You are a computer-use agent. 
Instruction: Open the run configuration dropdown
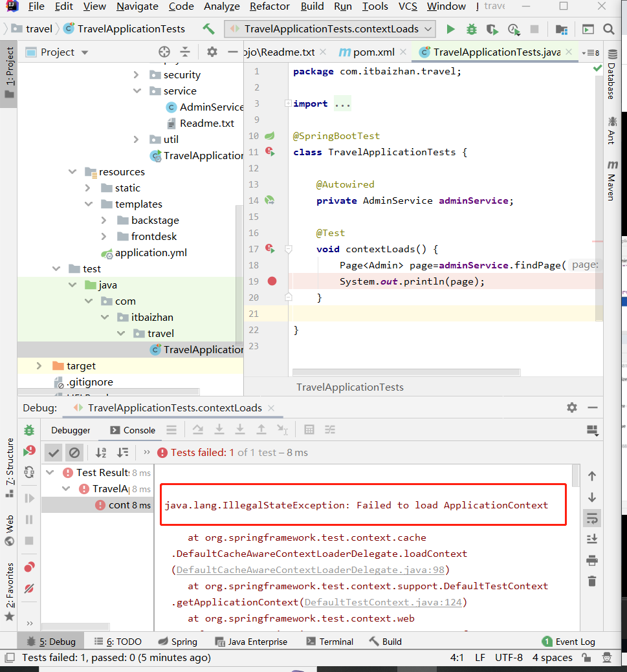330,28
